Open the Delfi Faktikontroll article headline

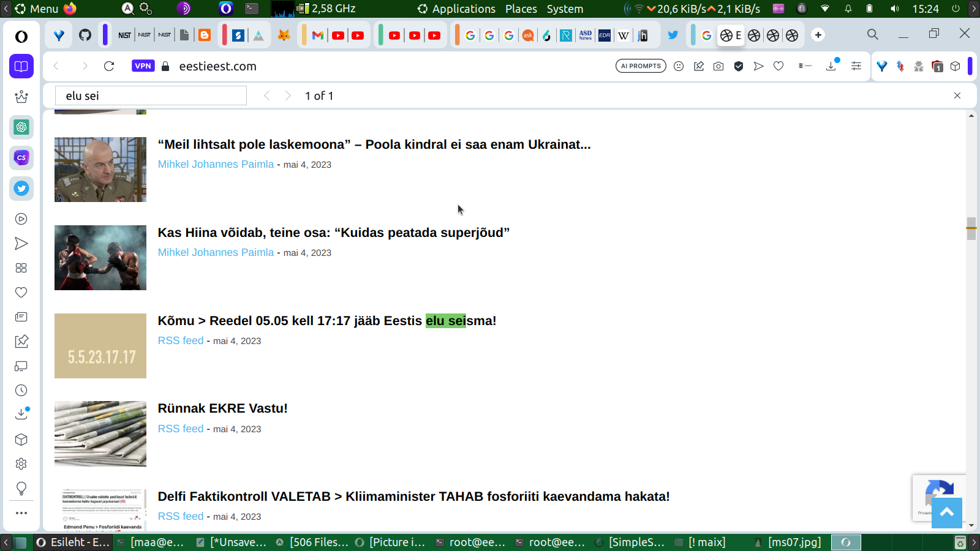tap(414, 497)
